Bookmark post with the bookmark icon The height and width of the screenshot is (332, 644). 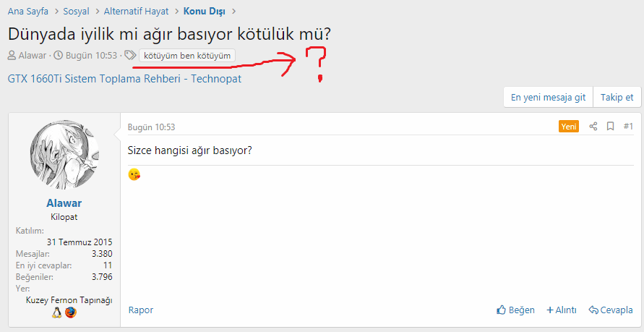tap(610, 127)
